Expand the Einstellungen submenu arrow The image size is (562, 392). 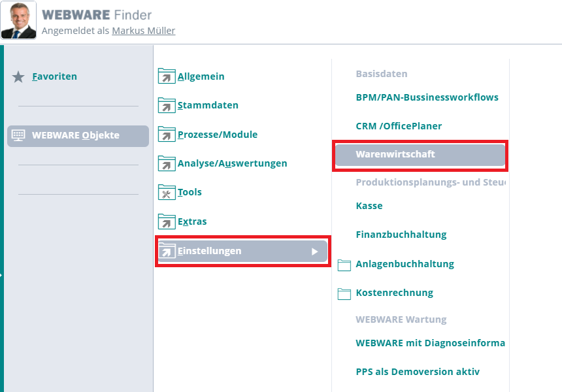pyautogui.click(x=314, y=252)
